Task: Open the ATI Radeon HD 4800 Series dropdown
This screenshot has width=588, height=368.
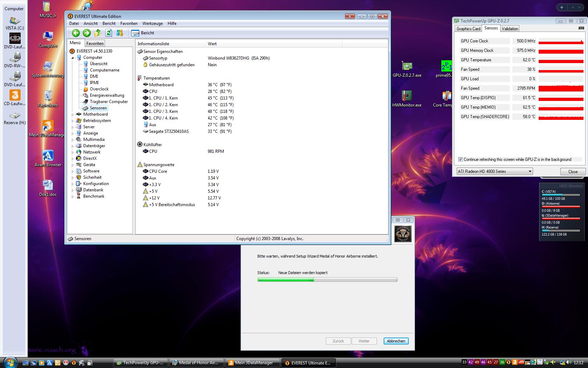Action: pos(495,171)
